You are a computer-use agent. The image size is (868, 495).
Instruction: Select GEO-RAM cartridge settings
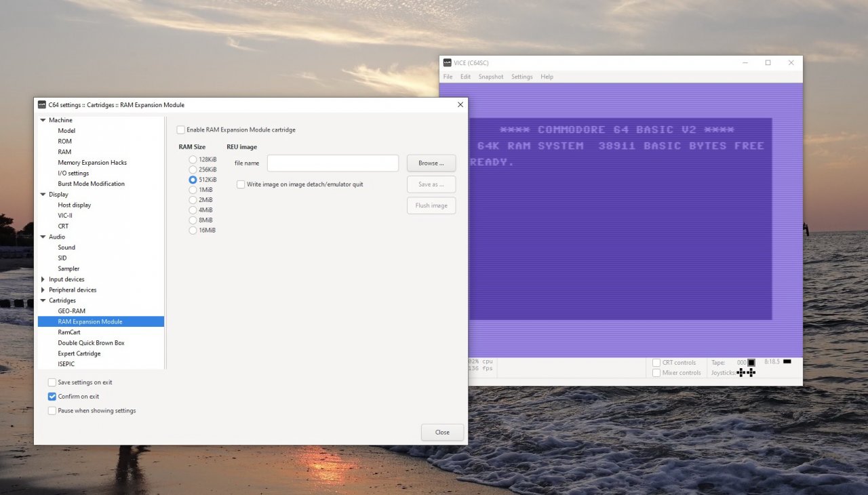pyautogui.click(x=71, y=311)
